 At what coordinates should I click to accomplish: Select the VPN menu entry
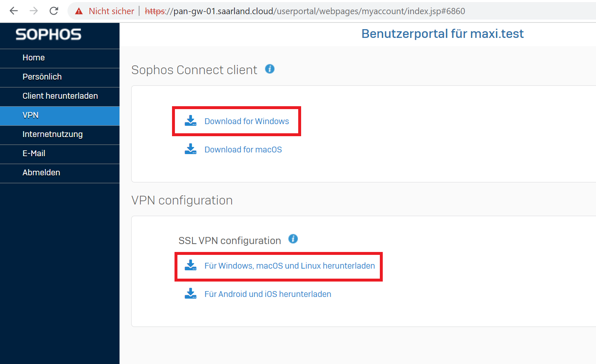point(60,115)
